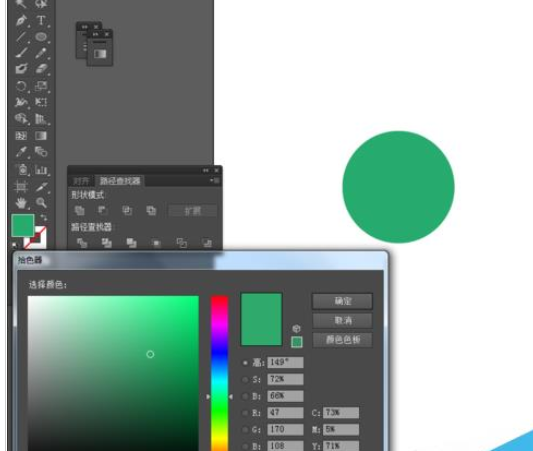Select the R (red) radio button

point(245,413)
